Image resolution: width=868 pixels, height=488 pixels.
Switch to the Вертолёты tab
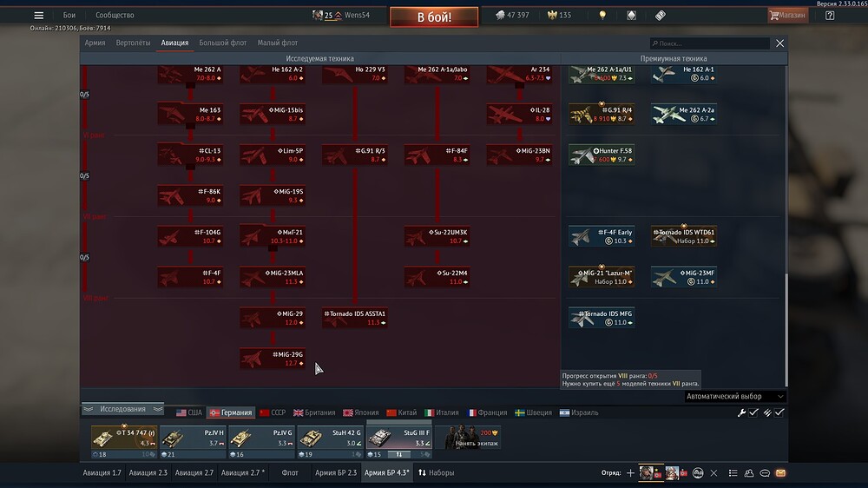[x=133, y=43]
